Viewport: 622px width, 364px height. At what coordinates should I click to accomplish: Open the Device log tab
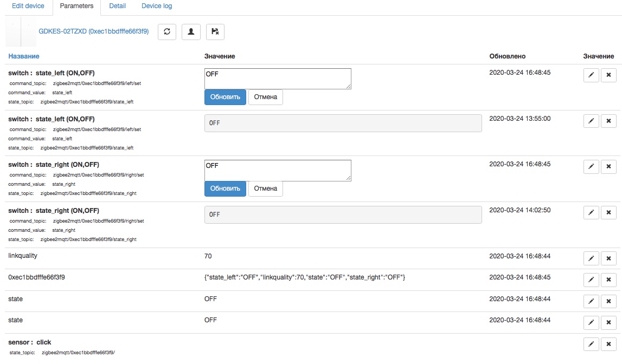pos(157,6)
